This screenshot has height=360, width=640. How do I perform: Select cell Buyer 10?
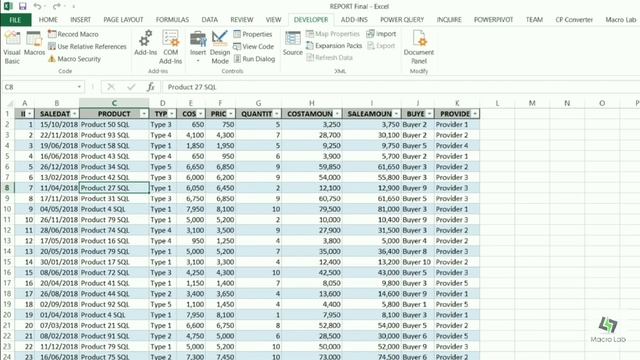[x=417, y=262]
